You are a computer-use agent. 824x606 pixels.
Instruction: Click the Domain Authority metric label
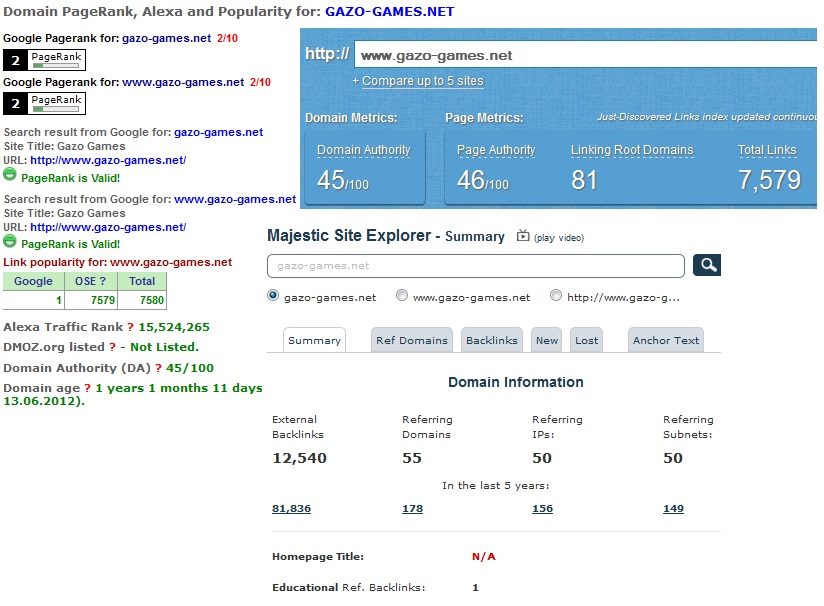coord(363,150)
